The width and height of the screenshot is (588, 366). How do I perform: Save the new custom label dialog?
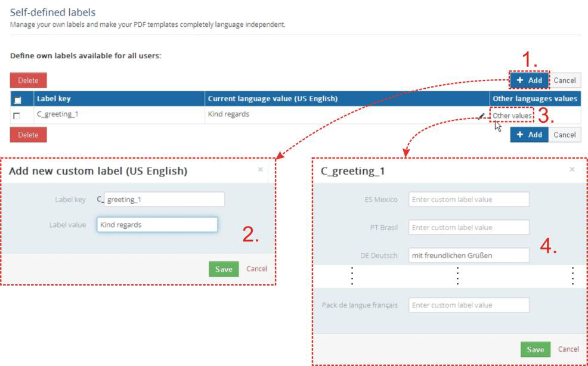click(224, 269)
